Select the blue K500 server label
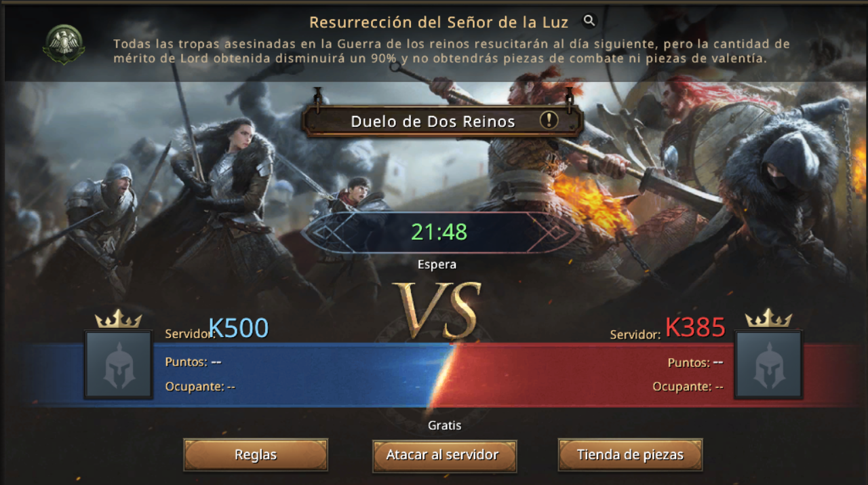 pyautogui.click(x=238, y=328)
